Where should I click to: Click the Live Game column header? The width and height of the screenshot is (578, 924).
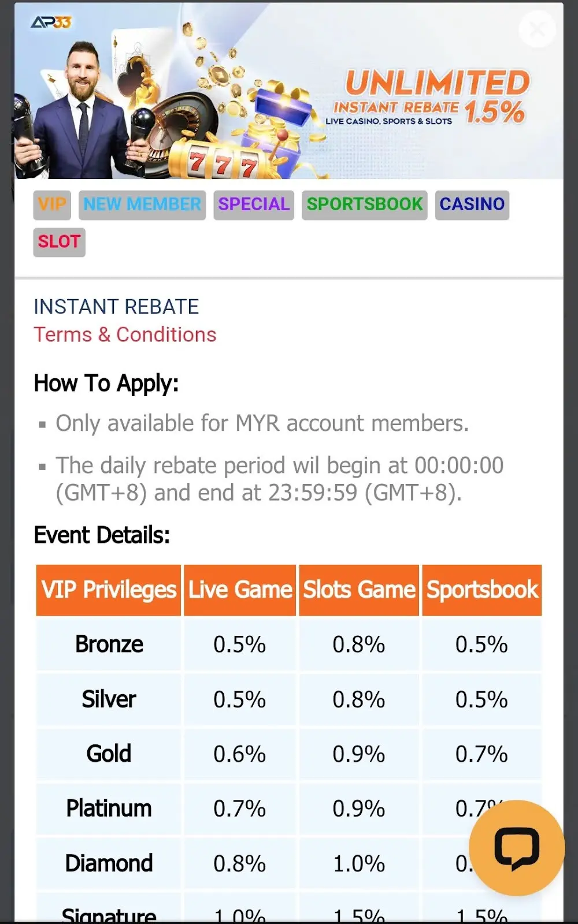(x=240, y=590)
